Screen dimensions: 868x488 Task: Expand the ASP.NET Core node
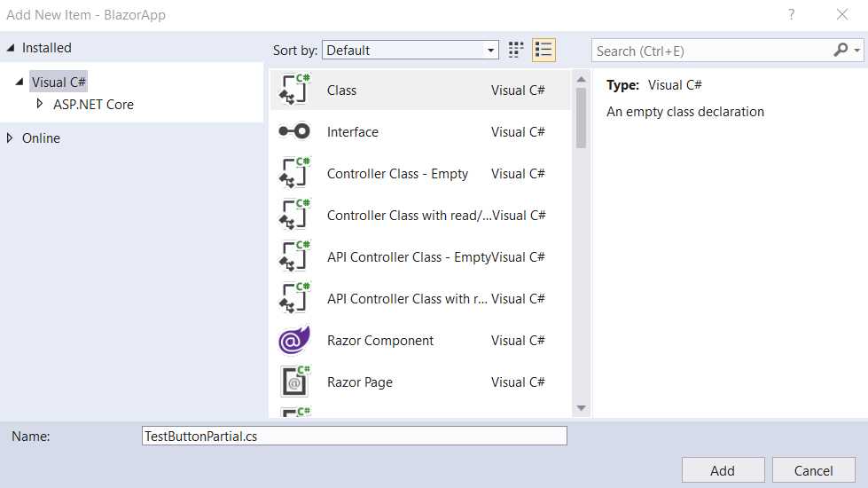(39, 104)
